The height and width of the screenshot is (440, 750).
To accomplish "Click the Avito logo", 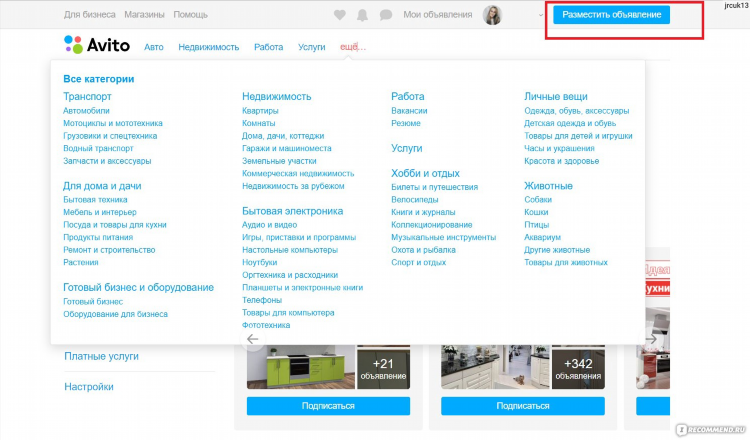I will [x=97, y=45].
